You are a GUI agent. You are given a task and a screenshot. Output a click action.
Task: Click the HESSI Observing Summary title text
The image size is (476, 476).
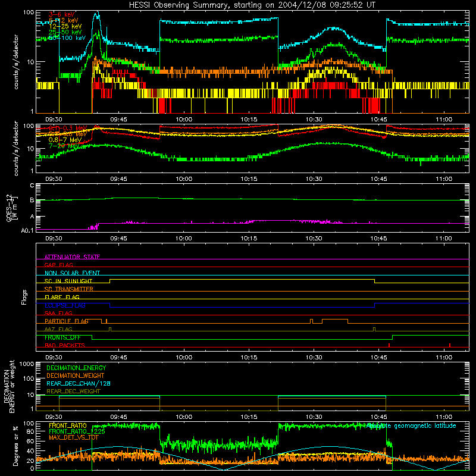coord(252,5)
